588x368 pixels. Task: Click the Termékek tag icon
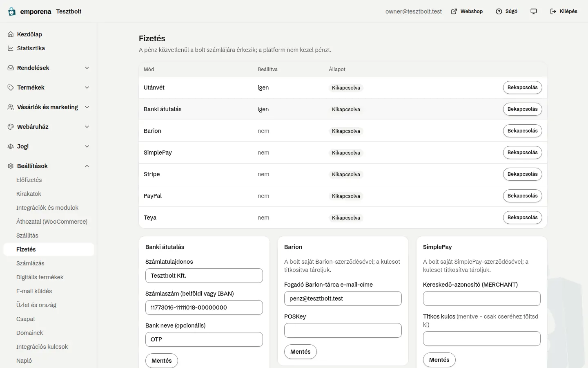[11, 88]
